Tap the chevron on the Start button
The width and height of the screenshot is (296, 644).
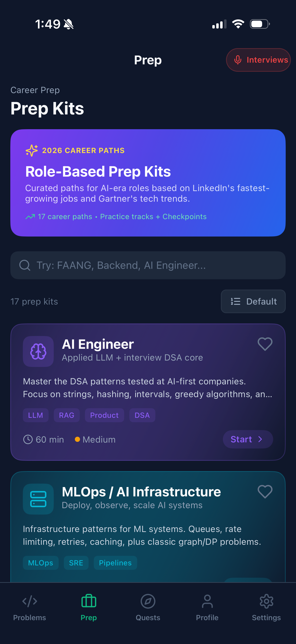[x=260, y=439]
